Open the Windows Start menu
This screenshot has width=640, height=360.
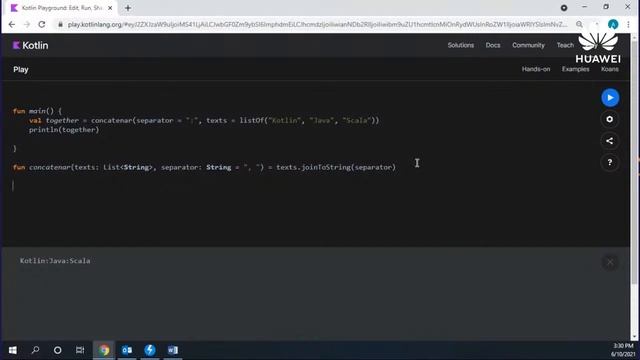13,350
